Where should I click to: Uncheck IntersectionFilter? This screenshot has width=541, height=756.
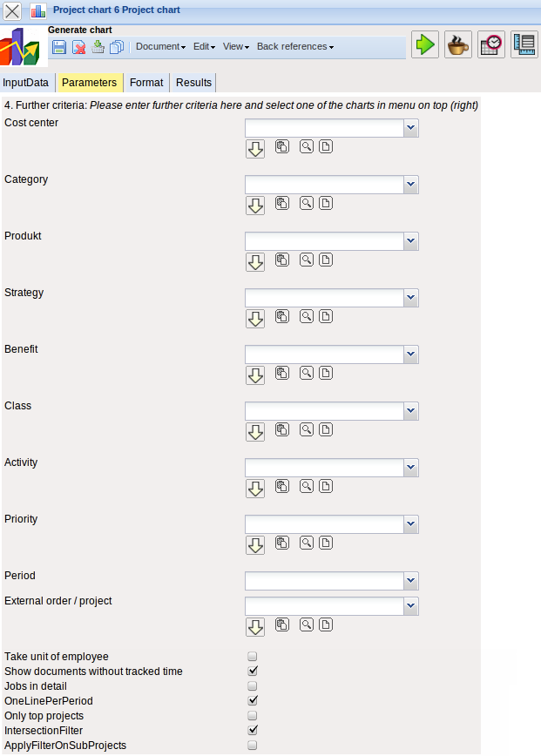(252, 730)
